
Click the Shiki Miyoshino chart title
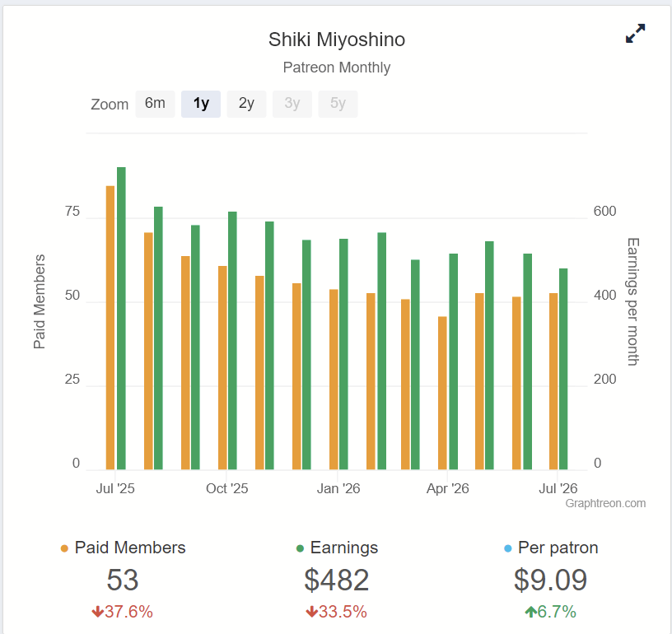pyautogui.click(x=337, y=40)
